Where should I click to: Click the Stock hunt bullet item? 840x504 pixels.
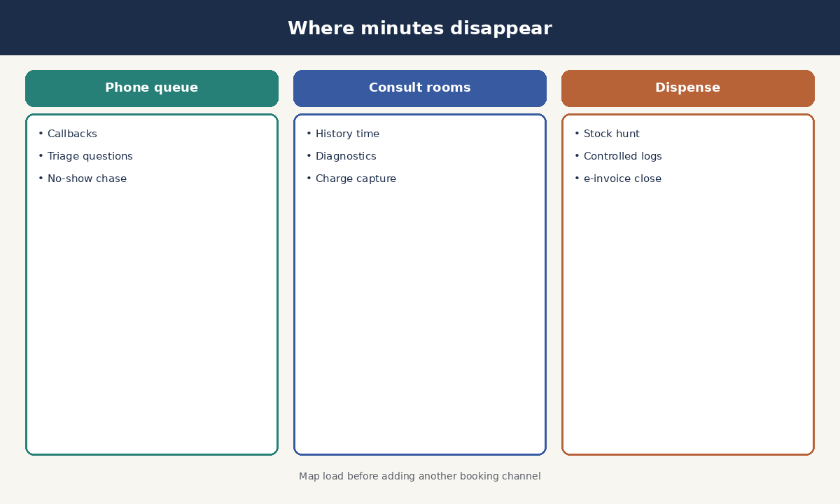(607, 134)
